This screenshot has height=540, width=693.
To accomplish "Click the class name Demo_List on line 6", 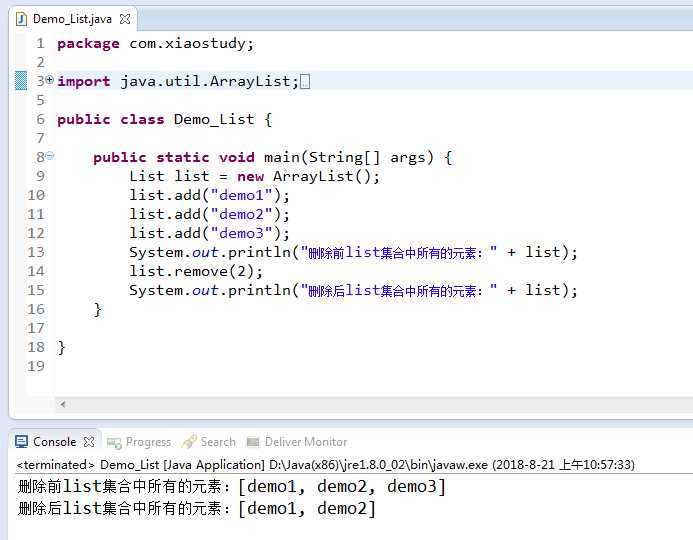I will (214, 119).
